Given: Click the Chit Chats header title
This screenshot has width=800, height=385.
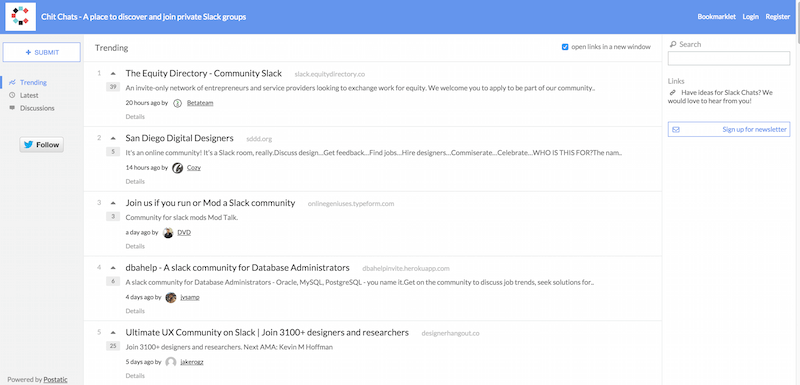Looking at the screenshot, I should click(143, 17).
